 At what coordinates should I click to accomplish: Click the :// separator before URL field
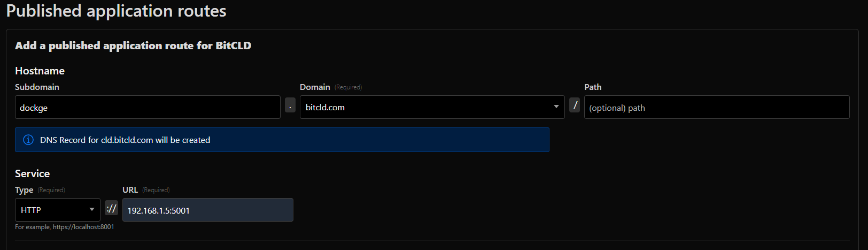point(111,208)
